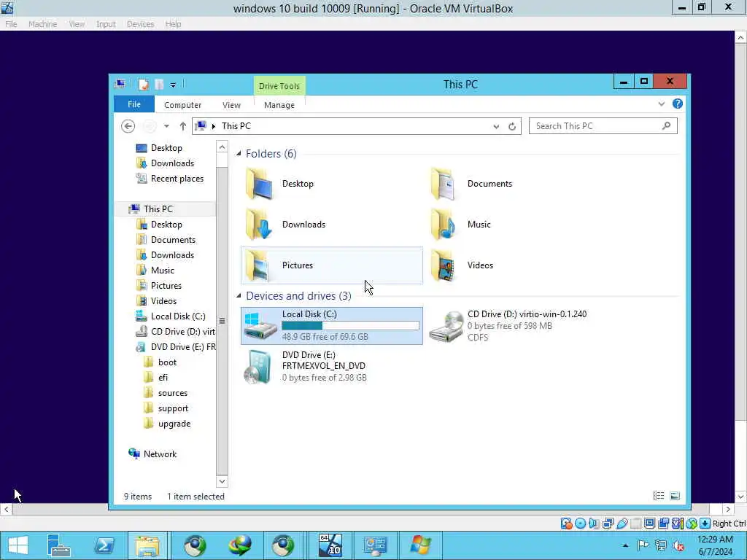This screenshot has height=560, width=747.
Task: Open the VirtualBox Machine menu
Action: click(42, 24)
